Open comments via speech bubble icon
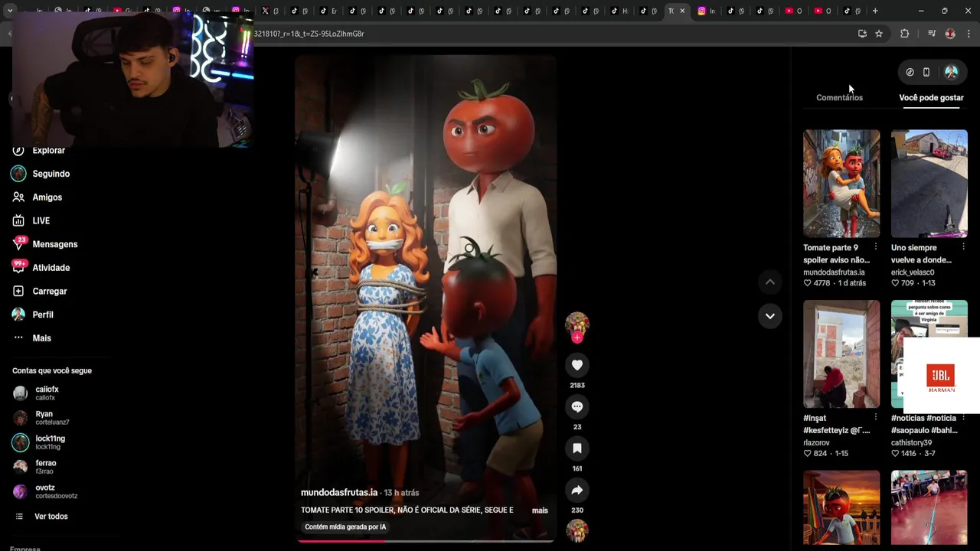This screenshot has height=551, width=980. 577,406
